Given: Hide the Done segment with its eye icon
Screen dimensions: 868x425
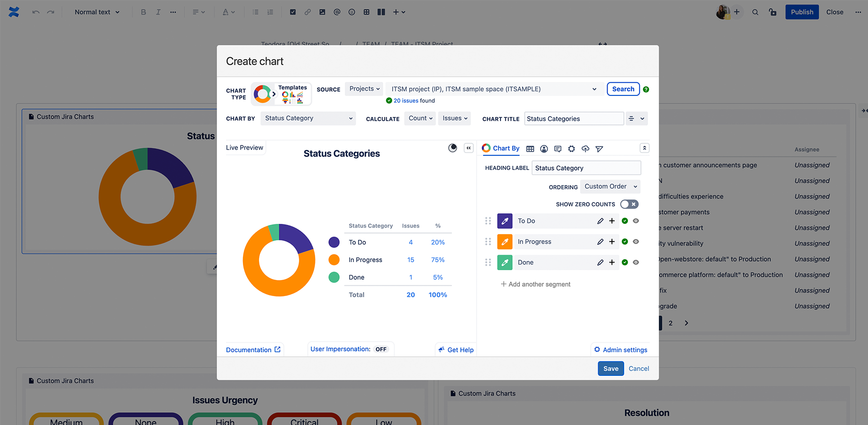Looking at the screenshot, I should coord(635,262).
